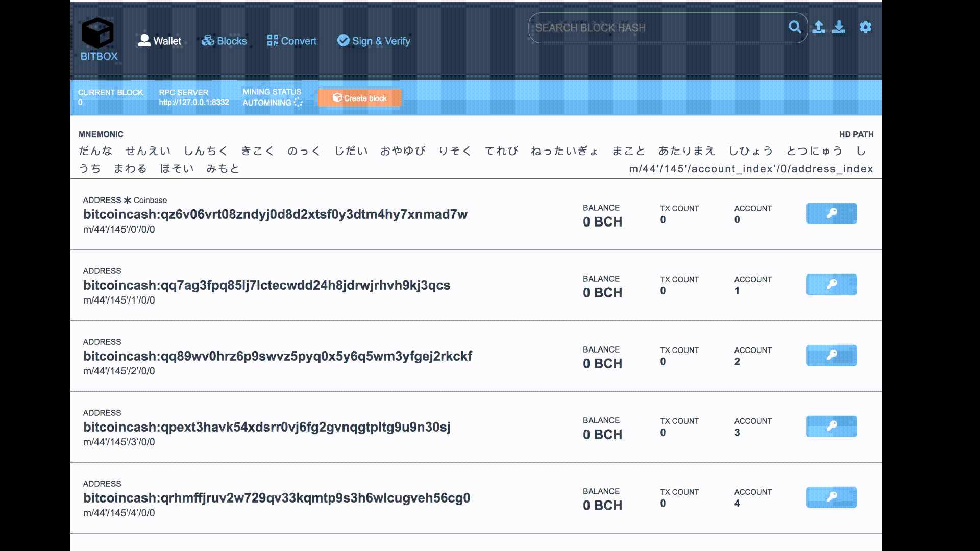The width and height of the screenshot is (980, 551).
Task: Open the Wallet tab
Action: click(x=160, y=41)
